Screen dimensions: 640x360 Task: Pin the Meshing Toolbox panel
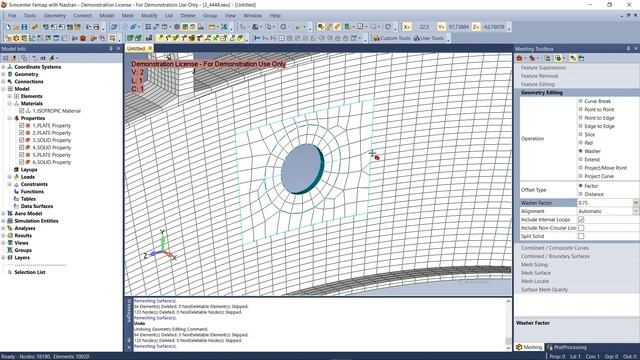click(628, 49)
